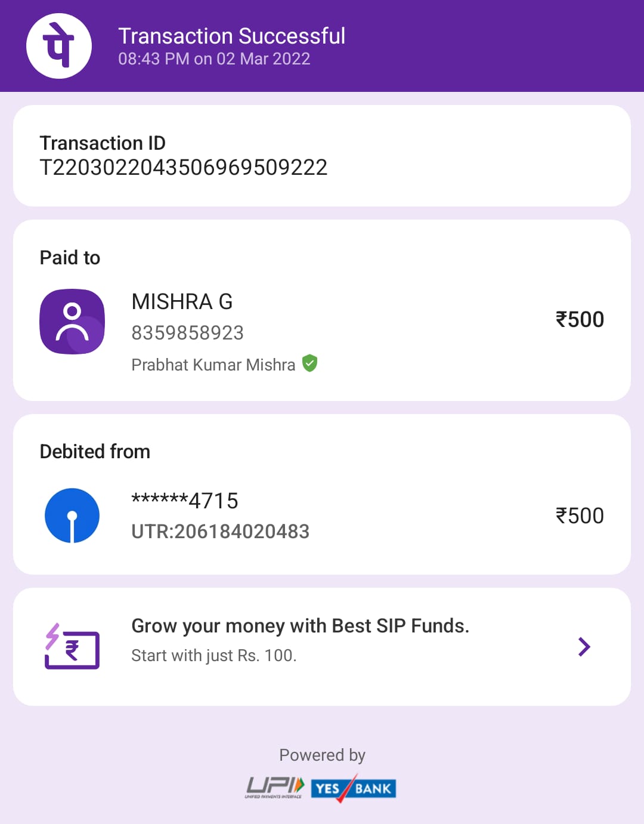Image resolution: width=644 pixels, height=824 pixels.
Task: Click the purple contact avatar icon
Action: click(72, 322)
